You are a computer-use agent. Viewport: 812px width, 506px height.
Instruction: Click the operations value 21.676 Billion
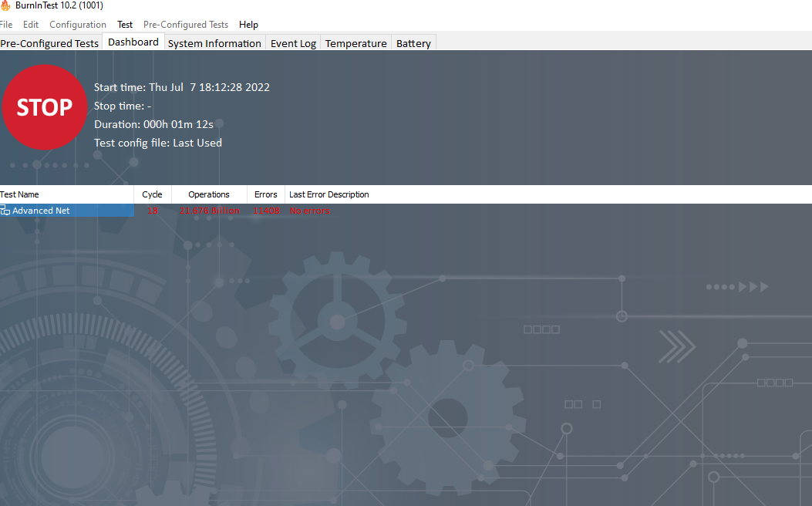[x=210, y=211]
